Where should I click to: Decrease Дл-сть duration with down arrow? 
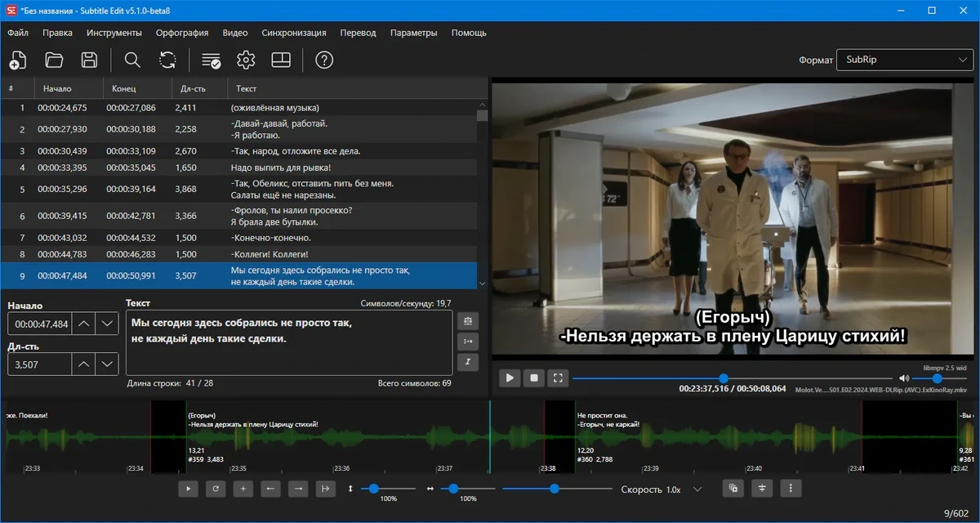107,364
